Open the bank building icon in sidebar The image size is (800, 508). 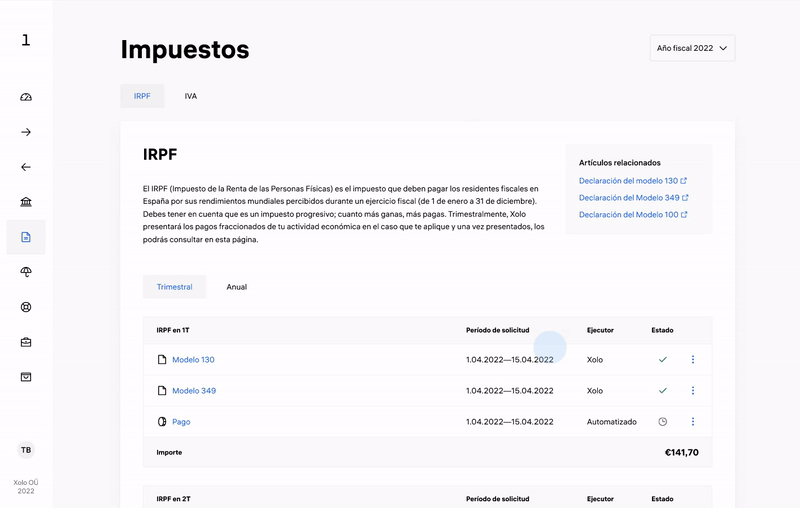click(x=26, y=202)
